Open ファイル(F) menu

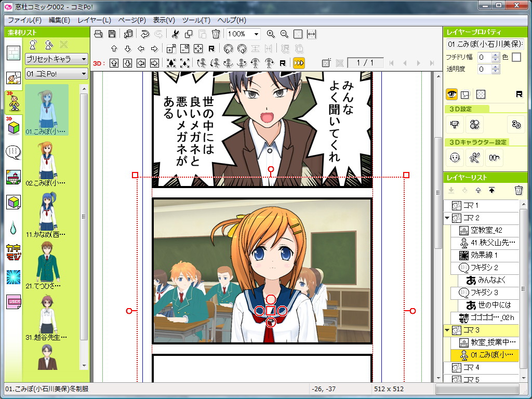click(x=24, y=20)
